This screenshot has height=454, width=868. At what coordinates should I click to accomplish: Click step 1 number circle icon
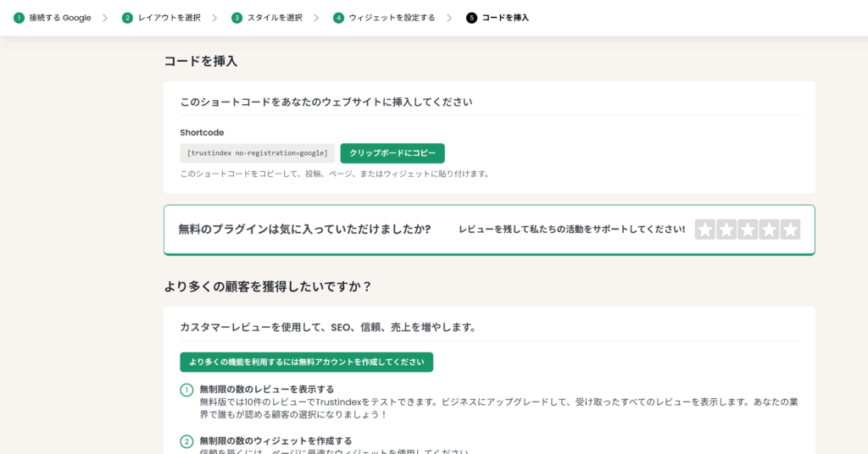(x=19, y=18)
